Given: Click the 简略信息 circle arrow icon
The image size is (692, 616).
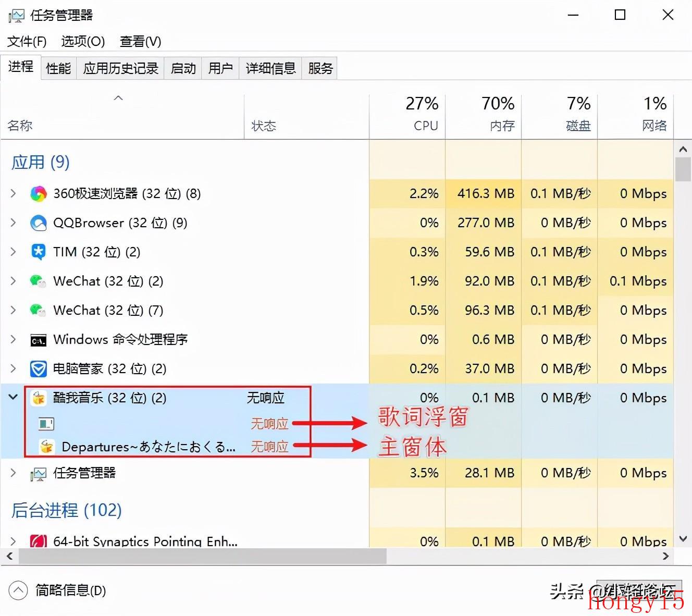Looking at the screenshot, I should 18,591.
